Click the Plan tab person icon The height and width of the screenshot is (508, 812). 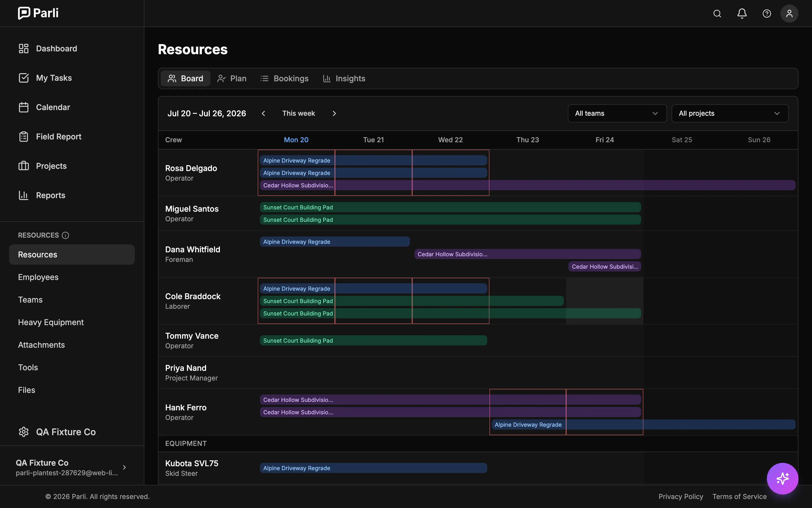(x=221, y=78)
